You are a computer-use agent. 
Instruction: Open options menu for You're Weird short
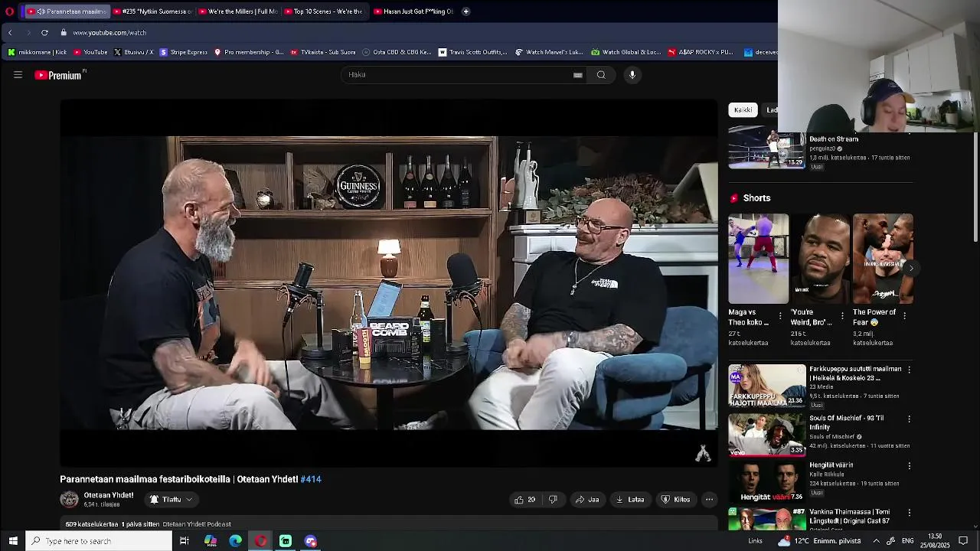click(x=842, y=315)
